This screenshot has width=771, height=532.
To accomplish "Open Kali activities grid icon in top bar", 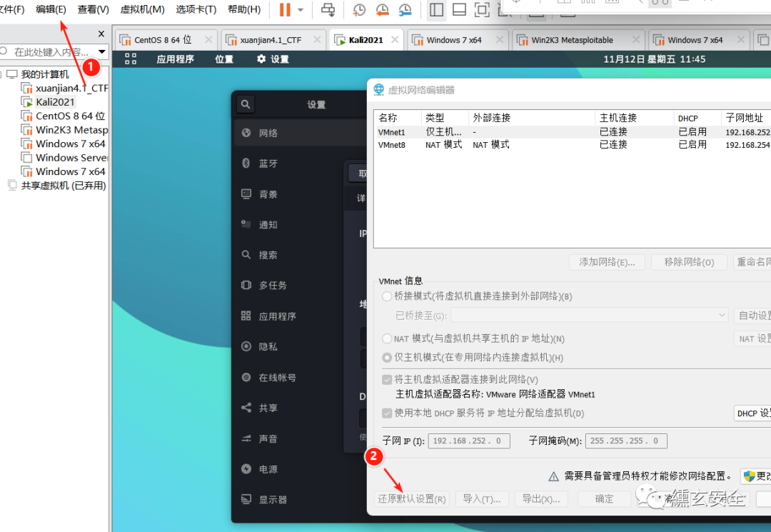I will point(131,59).
